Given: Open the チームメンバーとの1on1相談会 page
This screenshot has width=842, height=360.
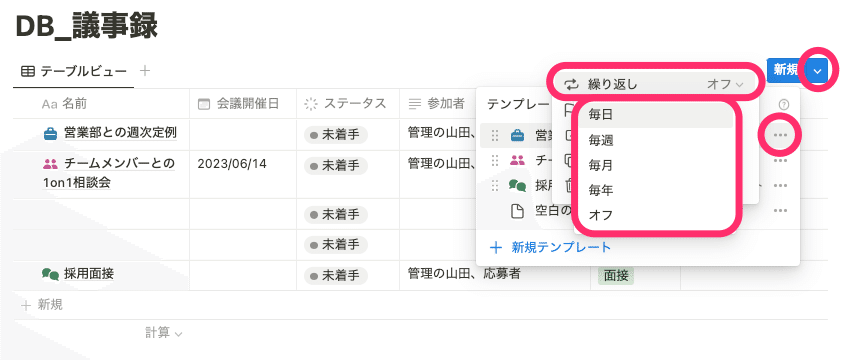Looking at the screenshot, I should pyautogui.click(x=109, y=172).
